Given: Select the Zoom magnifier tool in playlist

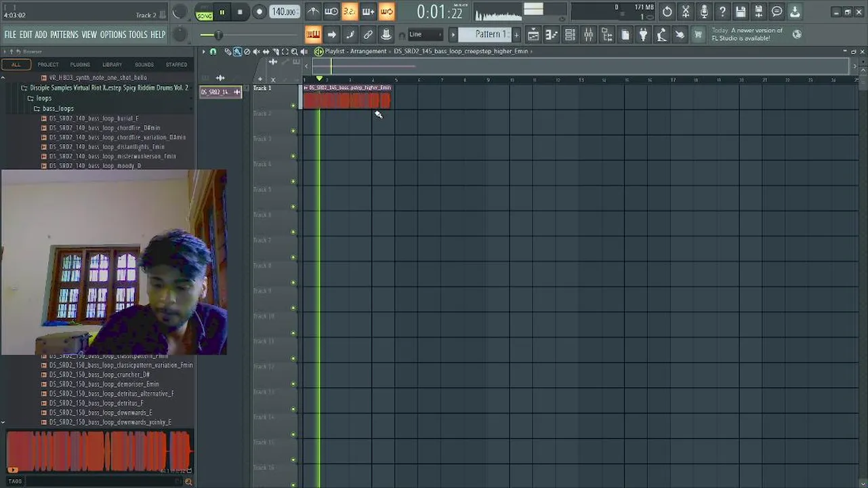Looking at the screenshot, I should 294,52.
